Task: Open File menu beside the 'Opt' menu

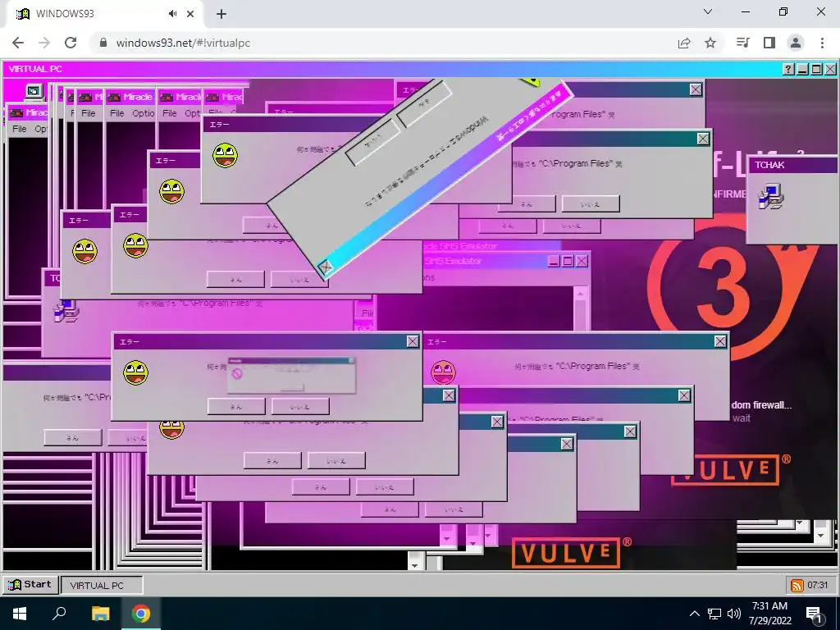Action: click(169, 113)
